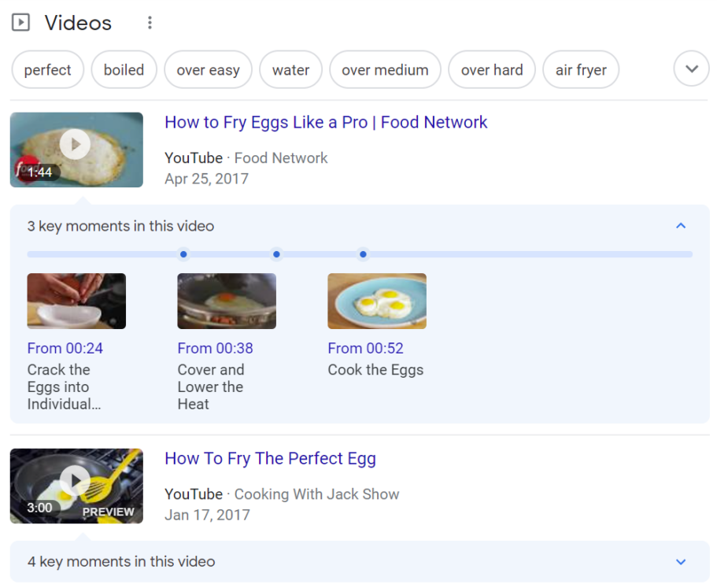Screen dimensions: 717x588
Task: Open "How To Fry The Perfect Egg" link
Action: coord(270,458)
